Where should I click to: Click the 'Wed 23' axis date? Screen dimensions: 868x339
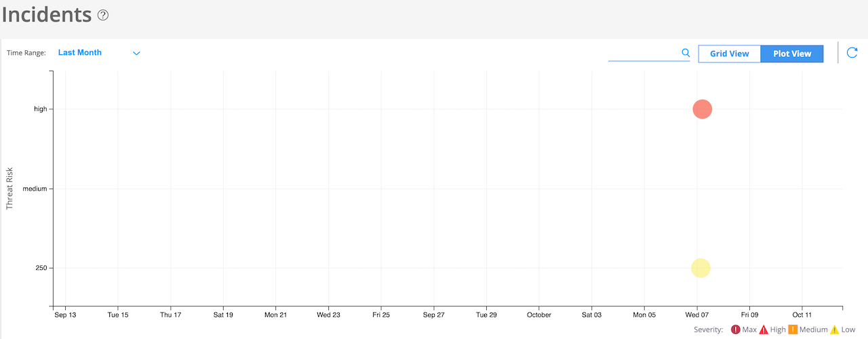pos(329,315)
